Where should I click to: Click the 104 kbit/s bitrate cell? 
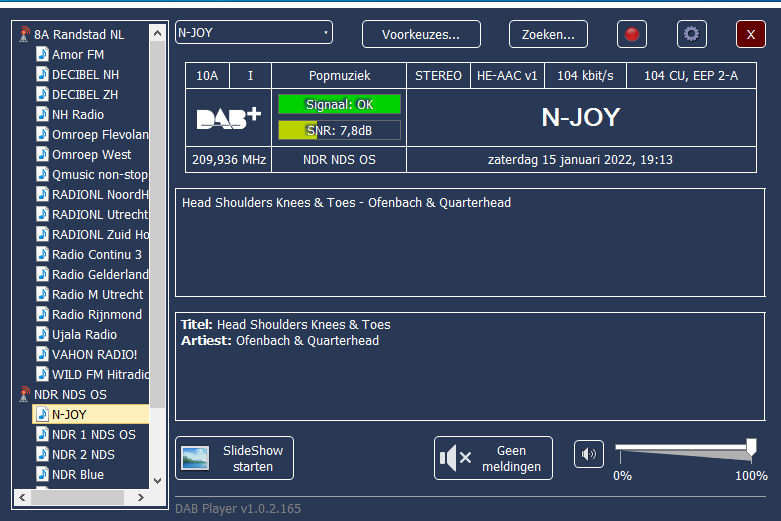(585, 76)
